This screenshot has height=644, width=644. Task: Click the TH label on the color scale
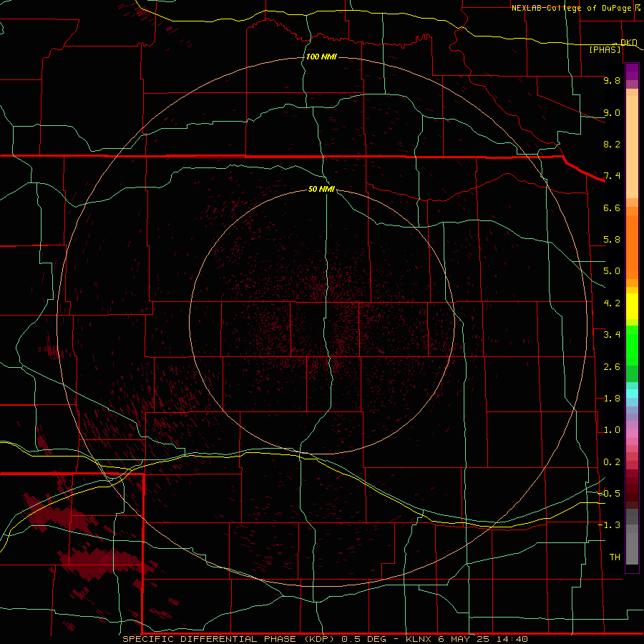click(x=615, y=557)
